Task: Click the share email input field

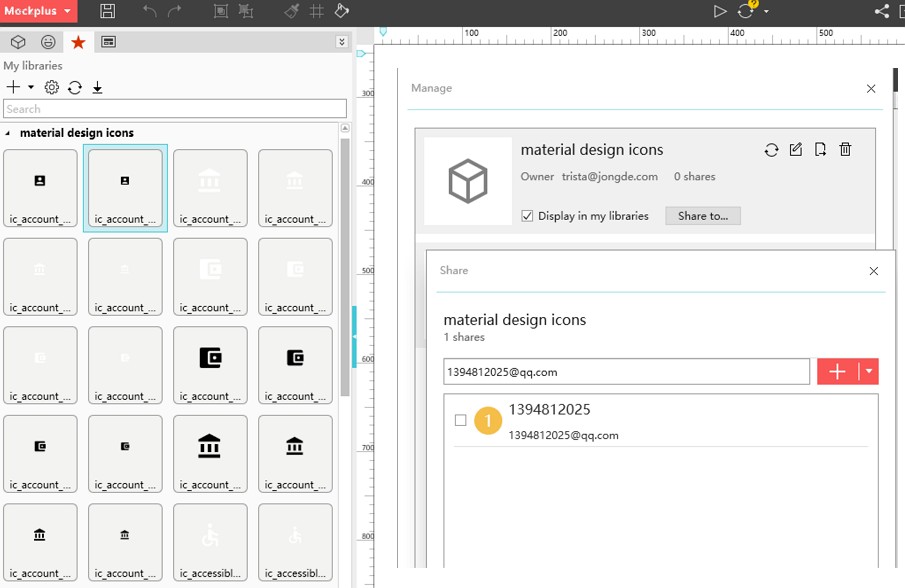Action: [x=626, y=372]
